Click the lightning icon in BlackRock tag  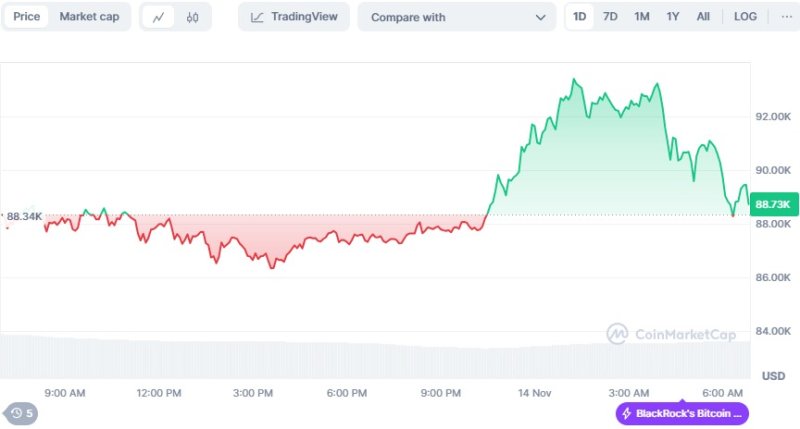[627, 413]
